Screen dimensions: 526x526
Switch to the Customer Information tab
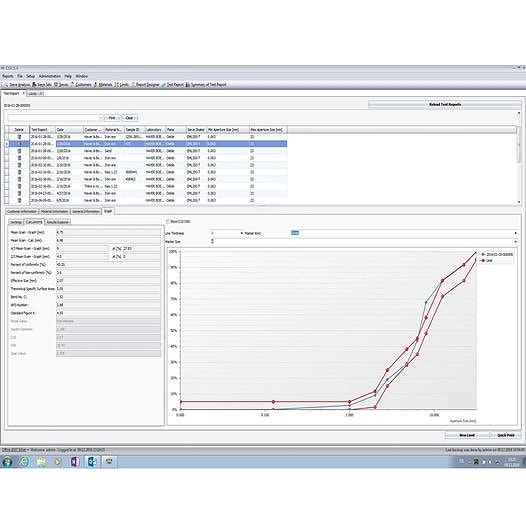coord(22,211)
